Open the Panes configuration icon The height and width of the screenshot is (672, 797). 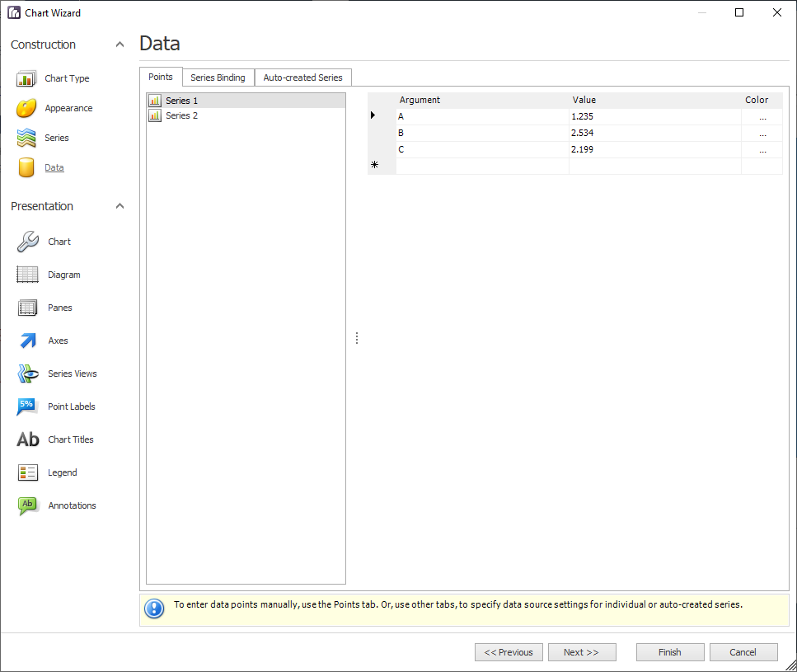[26, 307]
